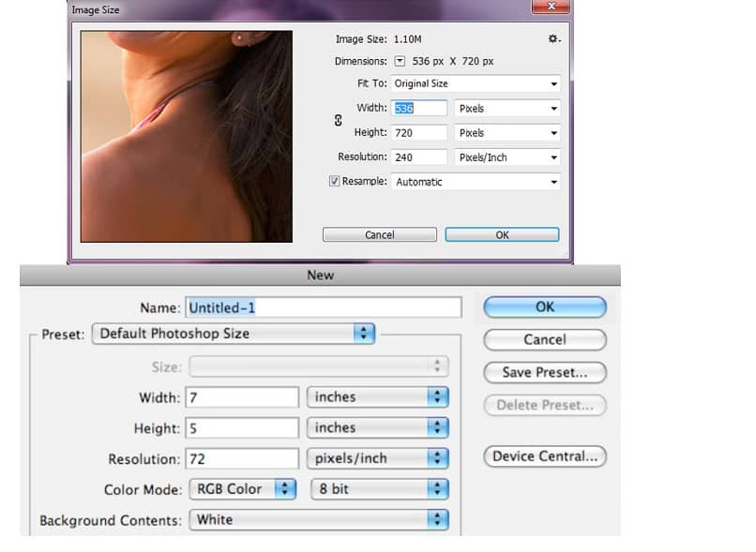The height and width of the screenshot is (552, 756).
Task: Open the Dimensions unit arrow menu
Action: point(400,61)
